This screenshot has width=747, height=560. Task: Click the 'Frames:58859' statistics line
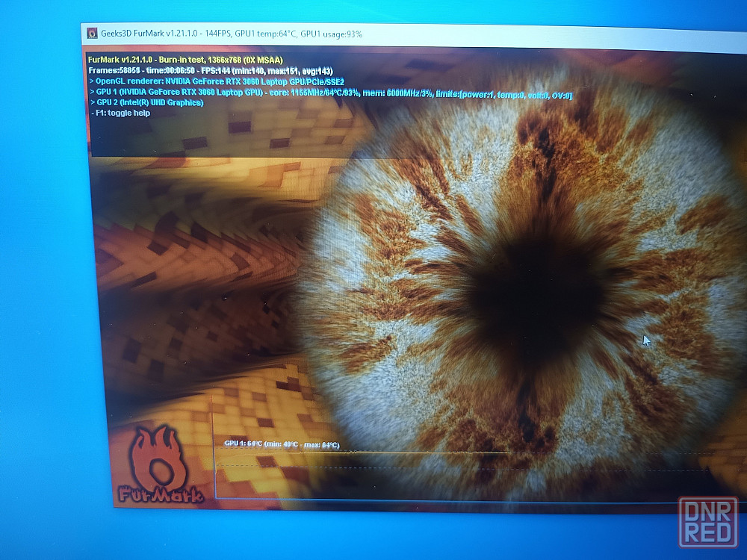pos(211,71)
